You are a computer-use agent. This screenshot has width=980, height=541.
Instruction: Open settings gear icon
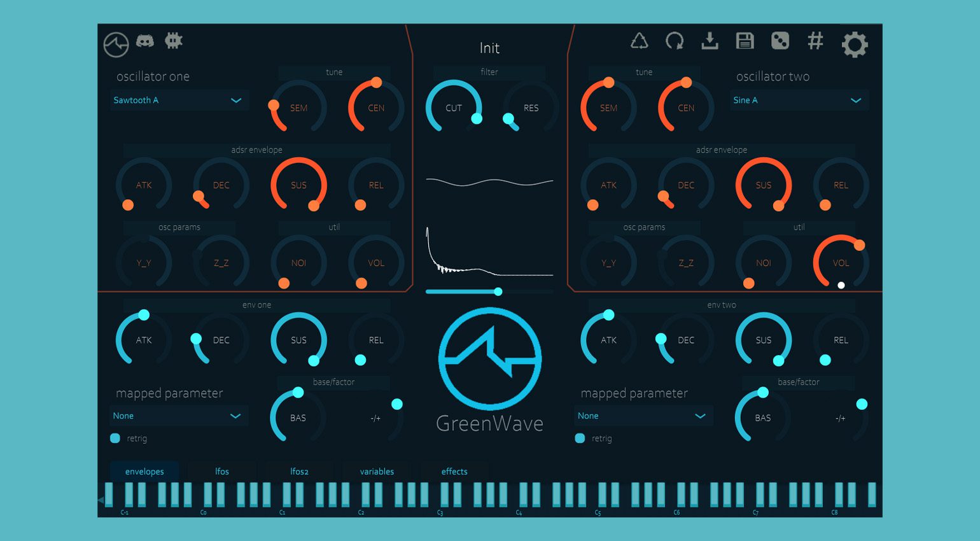coord(855,45)
